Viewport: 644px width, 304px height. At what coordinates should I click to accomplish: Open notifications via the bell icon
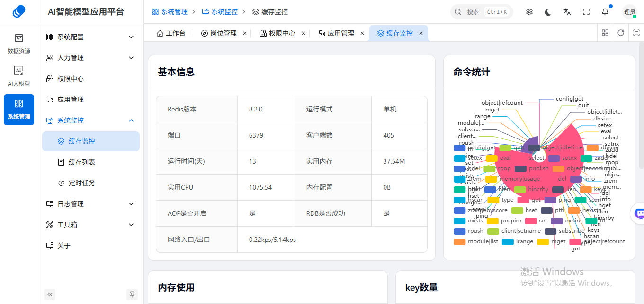tap(605, 12)
